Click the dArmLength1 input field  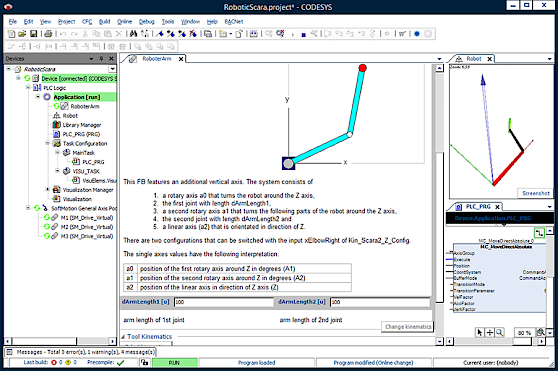(x=223, y=302)
